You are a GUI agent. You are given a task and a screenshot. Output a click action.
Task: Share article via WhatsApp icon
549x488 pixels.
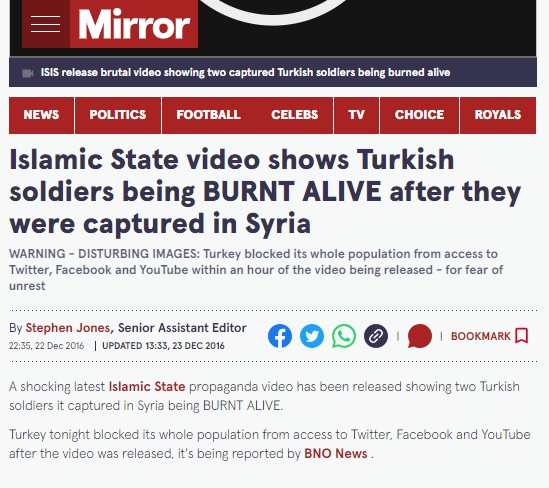pos(344,336)
